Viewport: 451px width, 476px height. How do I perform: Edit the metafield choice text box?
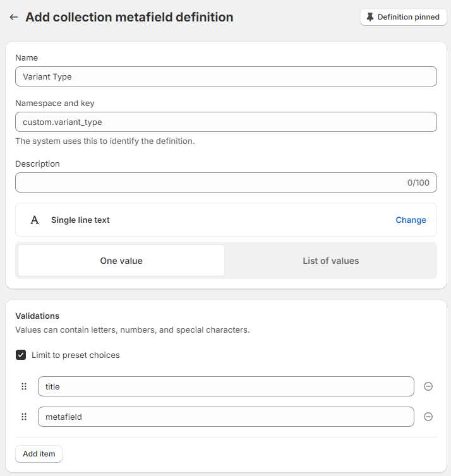click(225, 417)
